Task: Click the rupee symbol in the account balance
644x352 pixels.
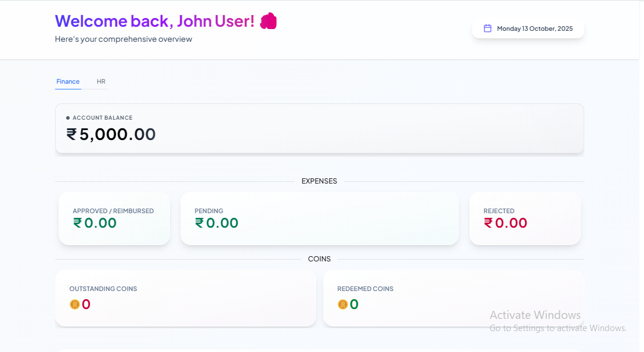Action: pos(72,135)
